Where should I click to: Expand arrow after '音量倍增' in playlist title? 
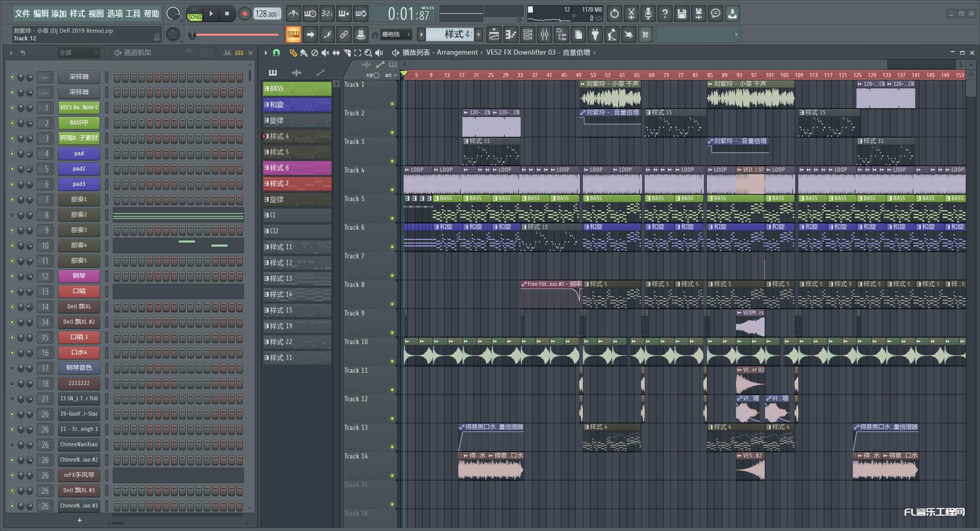[594, 53]
